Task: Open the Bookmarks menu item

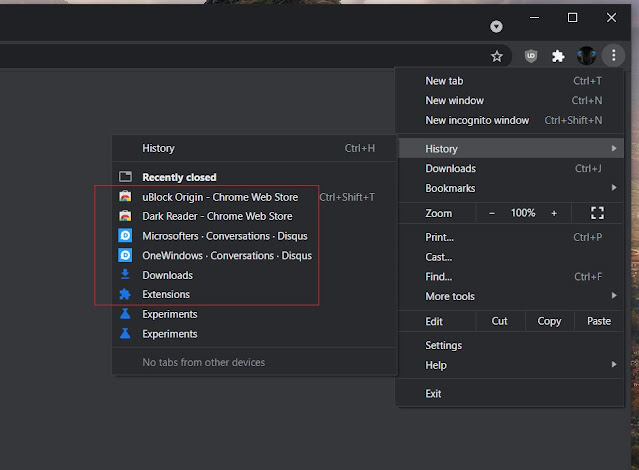Action: tap(509, 188)
